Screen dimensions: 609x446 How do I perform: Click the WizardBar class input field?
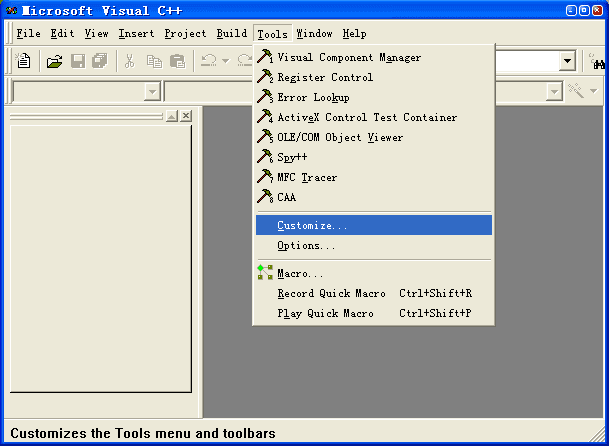(x=78, y=92)
